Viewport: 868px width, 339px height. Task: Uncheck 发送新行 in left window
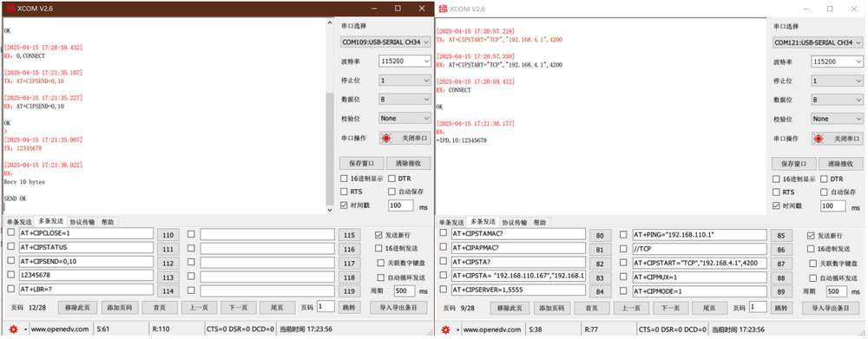(x=378, y=235)
